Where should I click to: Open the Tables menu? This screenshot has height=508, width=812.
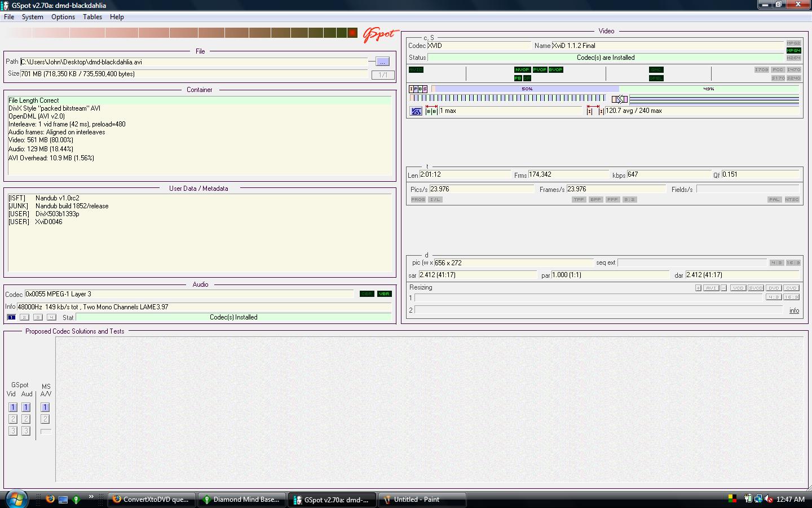click(92, 17)
